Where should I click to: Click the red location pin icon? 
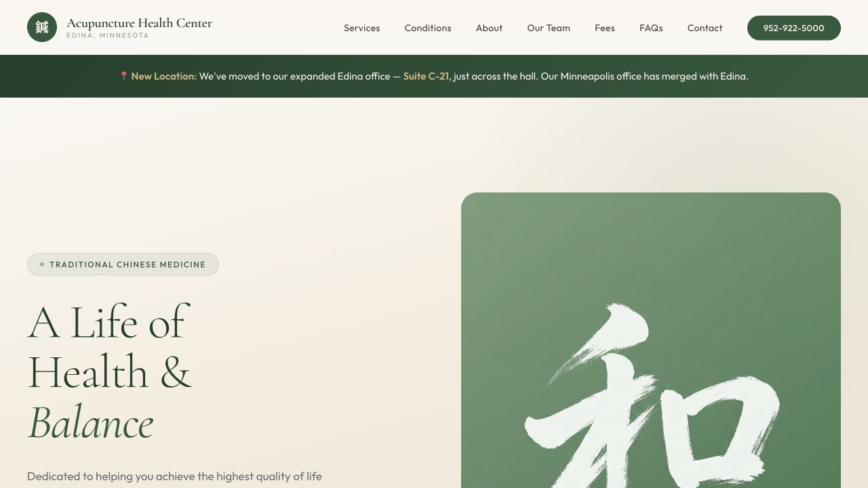[x=124, y=76]
